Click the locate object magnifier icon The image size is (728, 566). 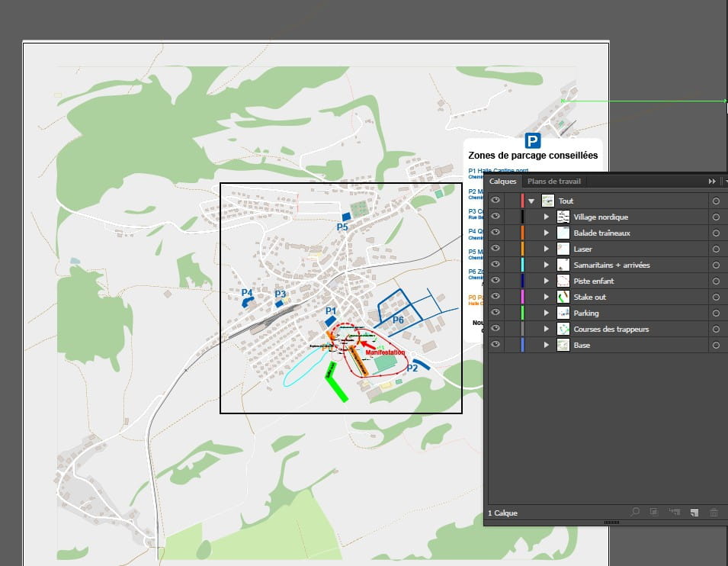click(635, 512)
